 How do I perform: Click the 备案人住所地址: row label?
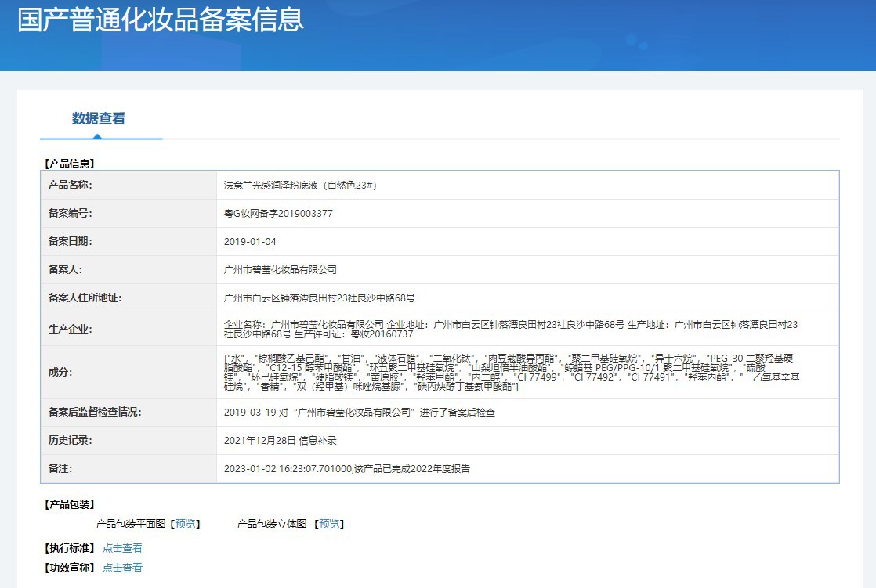[85, 298]
